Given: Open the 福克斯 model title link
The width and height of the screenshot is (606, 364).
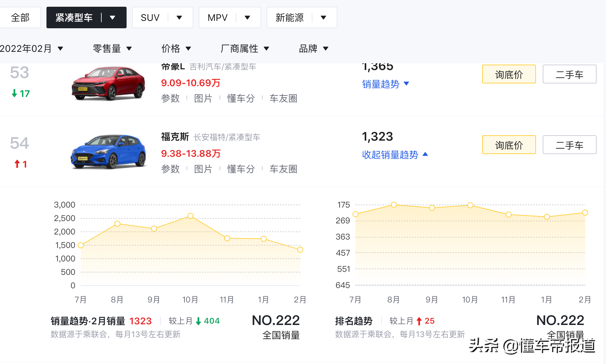Looking at the screenshot, I should [x=175, y=137].
